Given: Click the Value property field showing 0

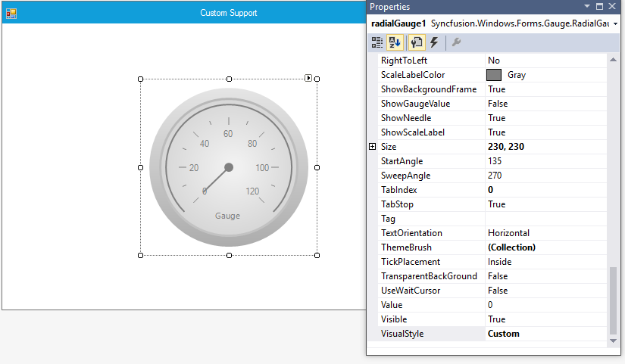Looking at the screenshot, I should tap(545, 305).
